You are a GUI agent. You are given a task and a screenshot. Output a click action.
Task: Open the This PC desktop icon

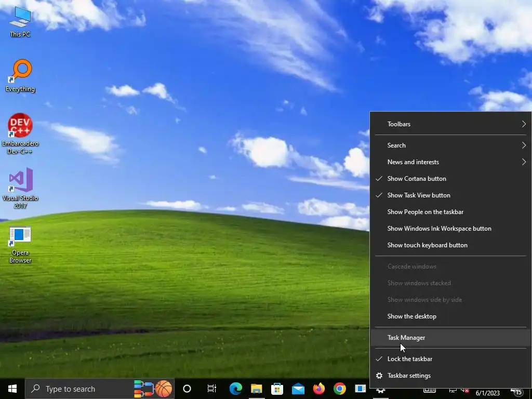[20, 21]
